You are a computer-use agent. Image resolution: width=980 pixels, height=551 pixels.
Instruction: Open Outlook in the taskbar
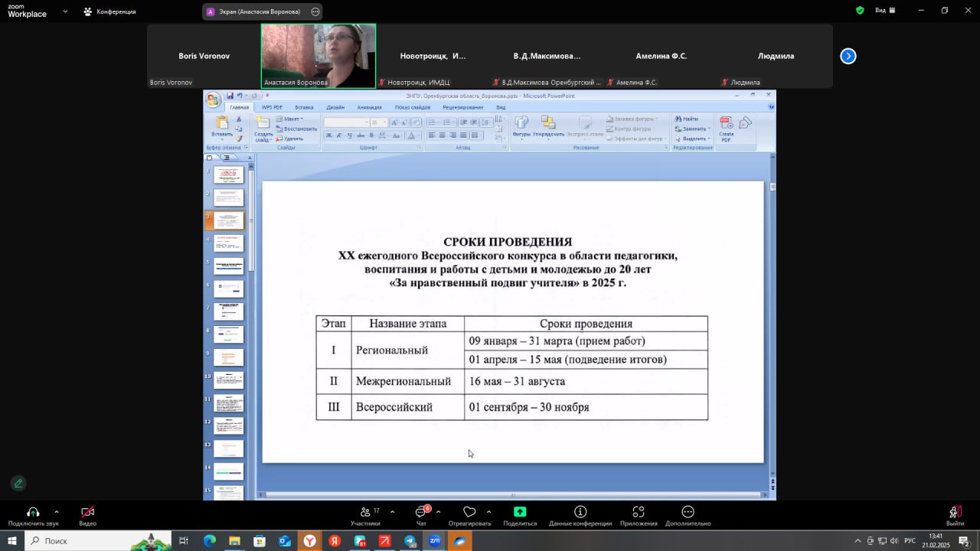click(284, 541)
